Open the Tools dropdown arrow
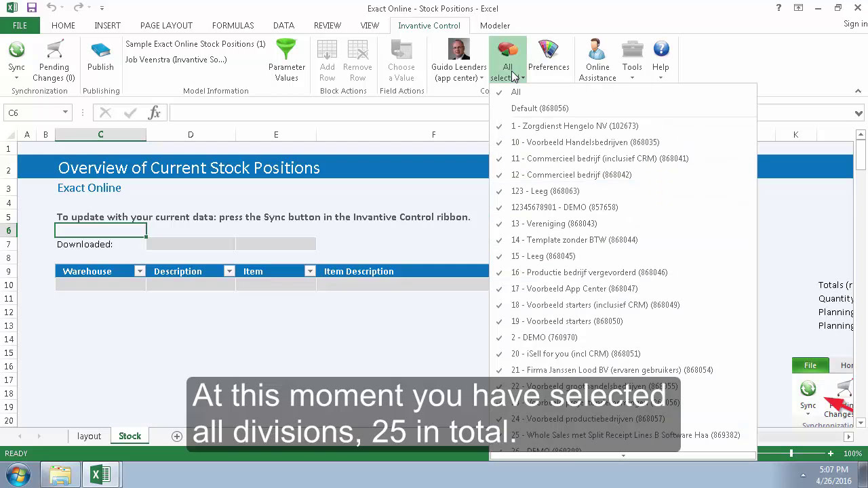This screenshot has height=488, width=868. pyautogui.click(x=632, y=78)
